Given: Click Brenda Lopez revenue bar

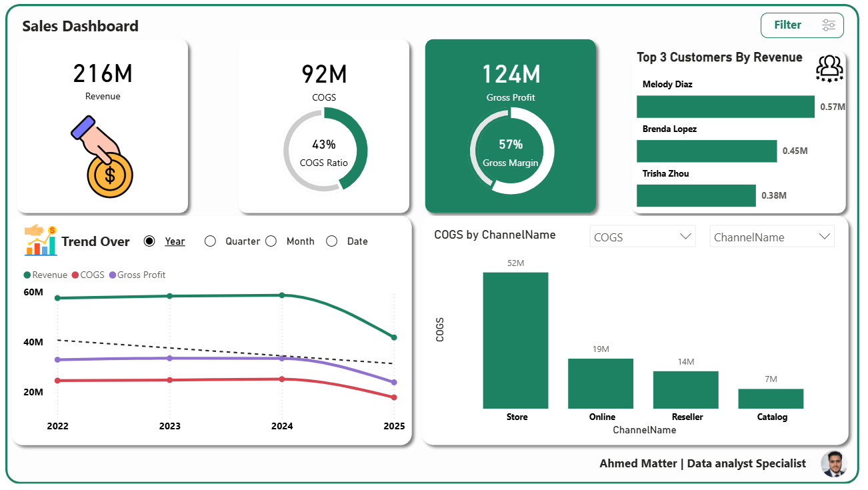Looking at the screenshot, I should click(707, 151).
